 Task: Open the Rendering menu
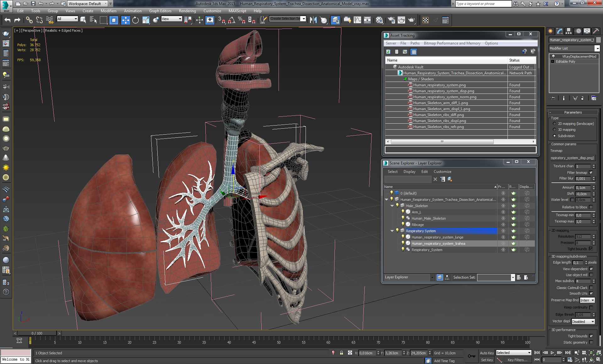pos(187,11)
